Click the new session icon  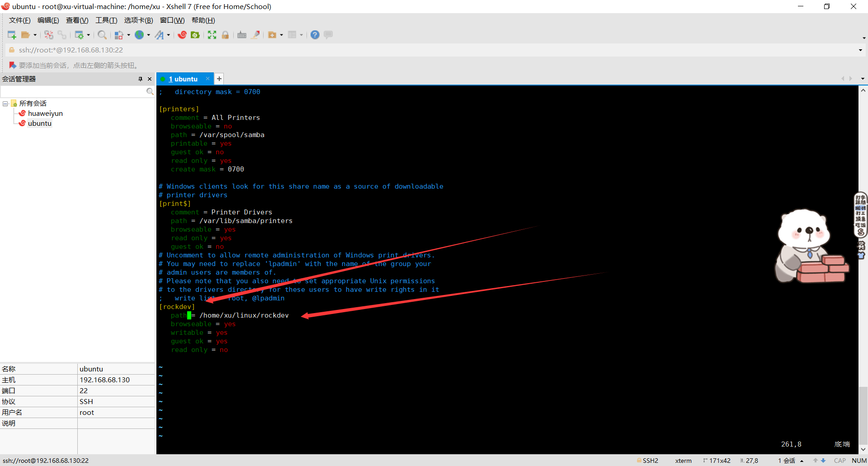point(12,35)
